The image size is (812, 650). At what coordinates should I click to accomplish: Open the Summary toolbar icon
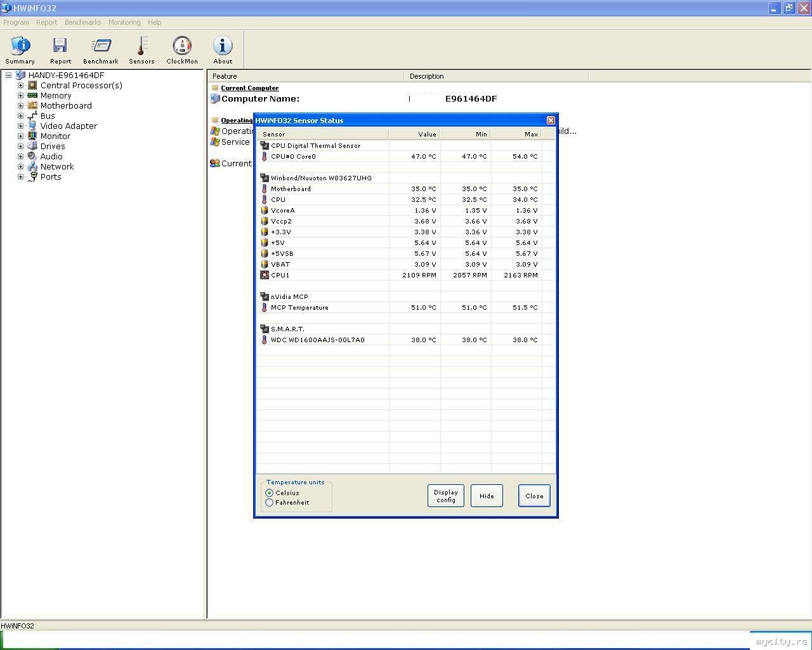pyautogui.click(x=20, y=46)
